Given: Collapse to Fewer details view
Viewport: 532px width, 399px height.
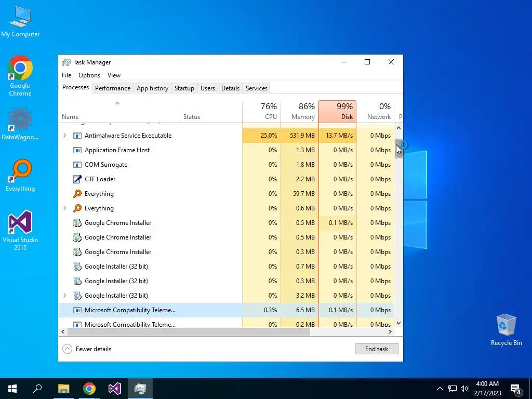Looking at the screenshot, I should tap(87, 349).
